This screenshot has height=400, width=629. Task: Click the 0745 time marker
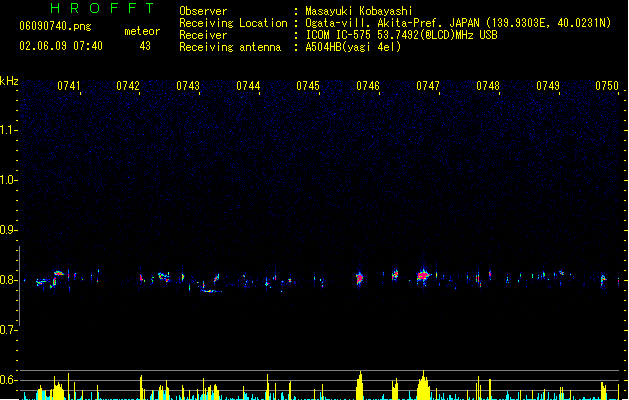(308, 86)
